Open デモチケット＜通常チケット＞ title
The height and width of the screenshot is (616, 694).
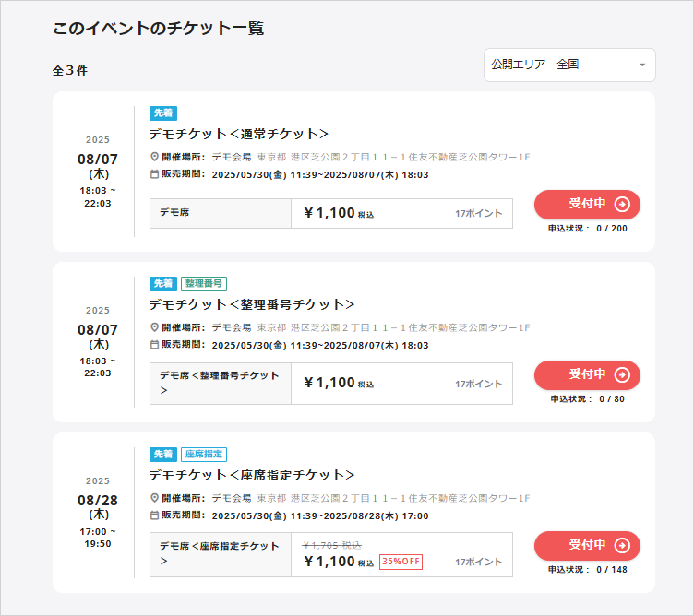coord(238,134)
